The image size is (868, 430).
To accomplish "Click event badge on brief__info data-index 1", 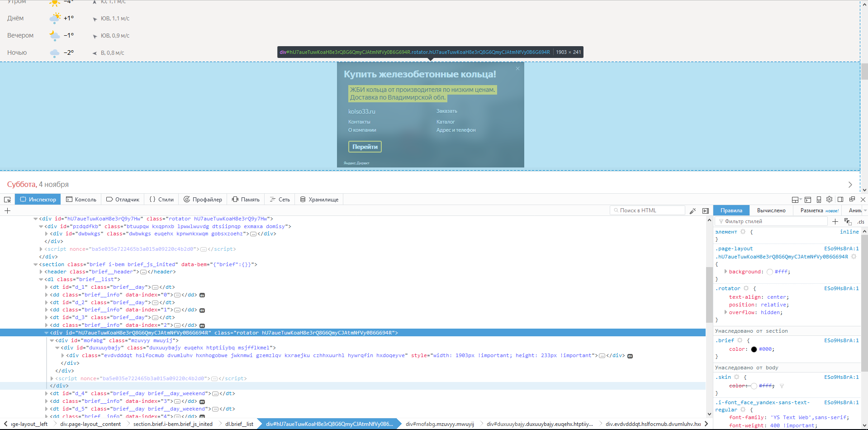I will click(x=202, y=311).
